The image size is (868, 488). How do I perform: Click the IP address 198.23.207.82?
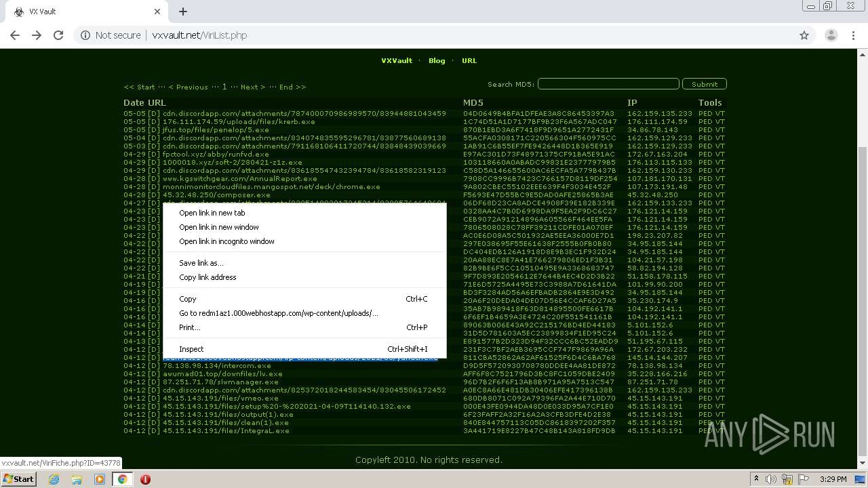[655, 235]
